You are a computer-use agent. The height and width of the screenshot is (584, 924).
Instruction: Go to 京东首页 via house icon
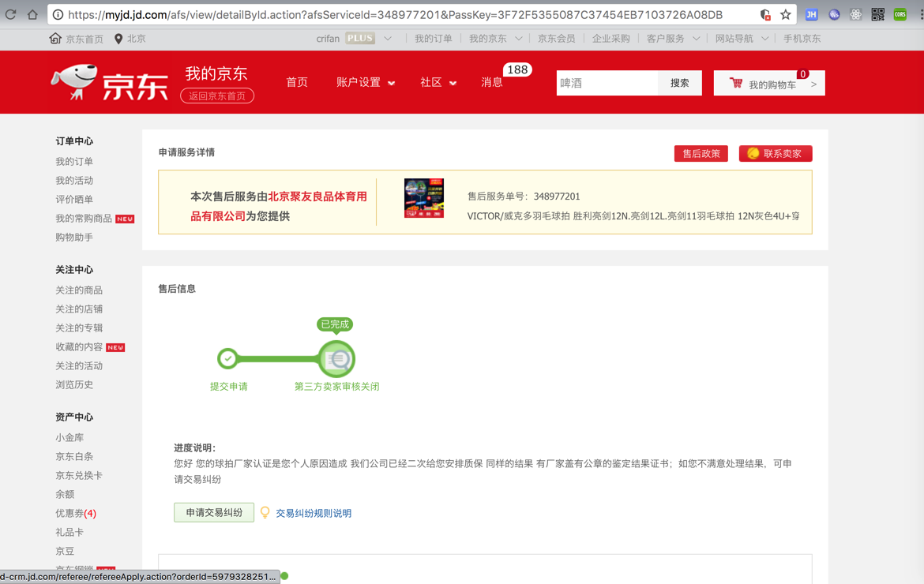(55, 38)
